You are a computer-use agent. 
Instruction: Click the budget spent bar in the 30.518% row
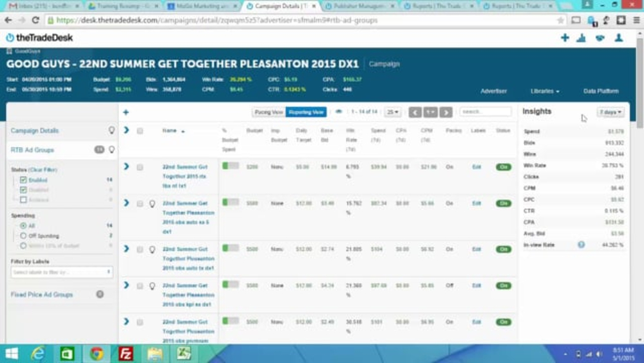(x=231, y=320)
